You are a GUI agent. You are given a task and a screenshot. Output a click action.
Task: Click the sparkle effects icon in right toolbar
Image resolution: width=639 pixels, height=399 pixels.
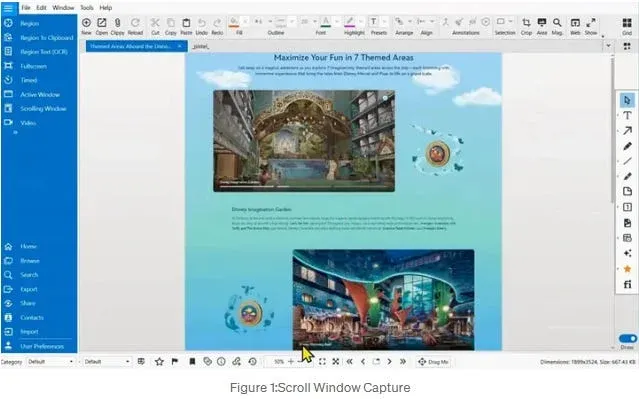pos(627,254)
